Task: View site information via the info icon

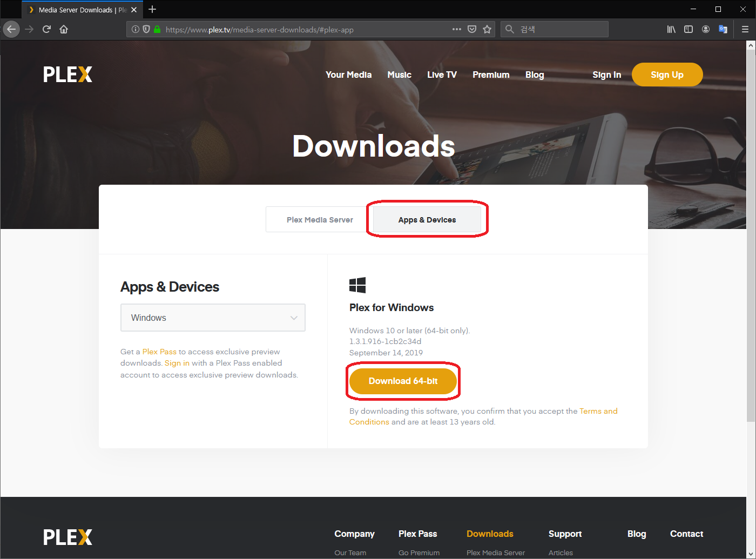Action: click(x=136, y=29)
